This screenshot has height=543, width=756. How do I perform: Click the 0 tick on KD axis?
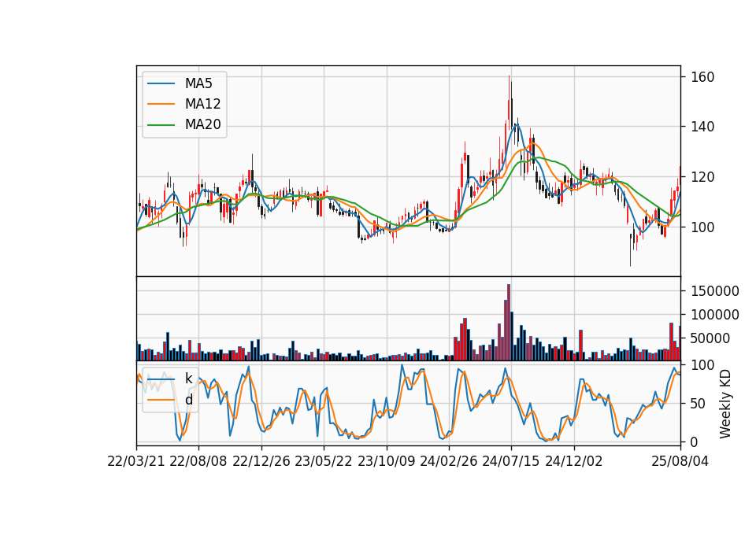[695, 441]
